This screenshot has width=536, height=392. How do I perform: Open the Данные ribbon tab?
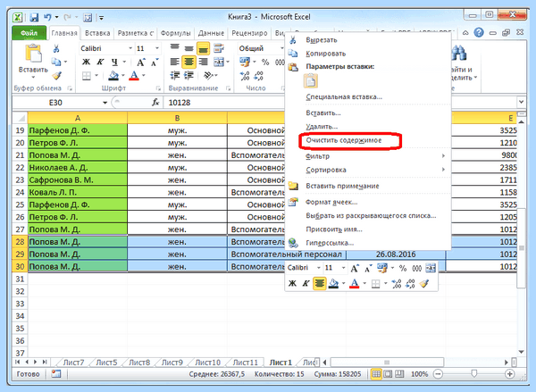tap(211, 33)
